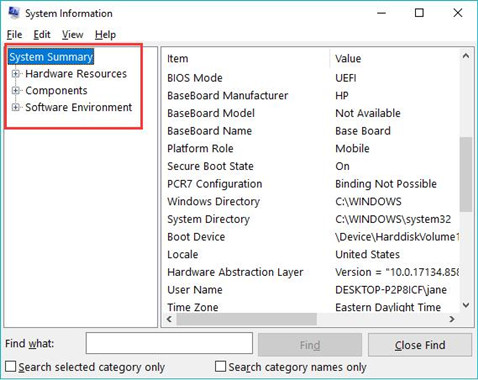Select the BIOS Mode row
This screenshot has width=478, height=380.
coord(311,78)
